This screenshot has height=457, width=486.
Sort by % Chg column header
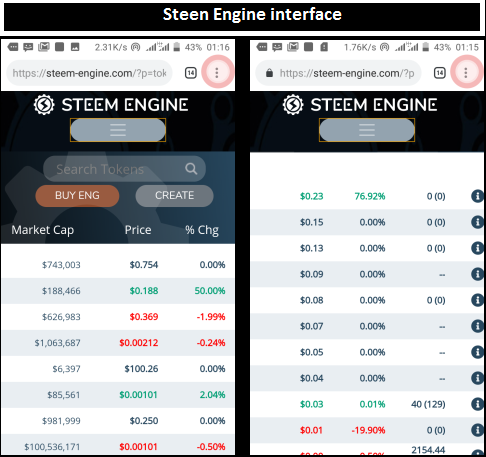coord(202,230)
